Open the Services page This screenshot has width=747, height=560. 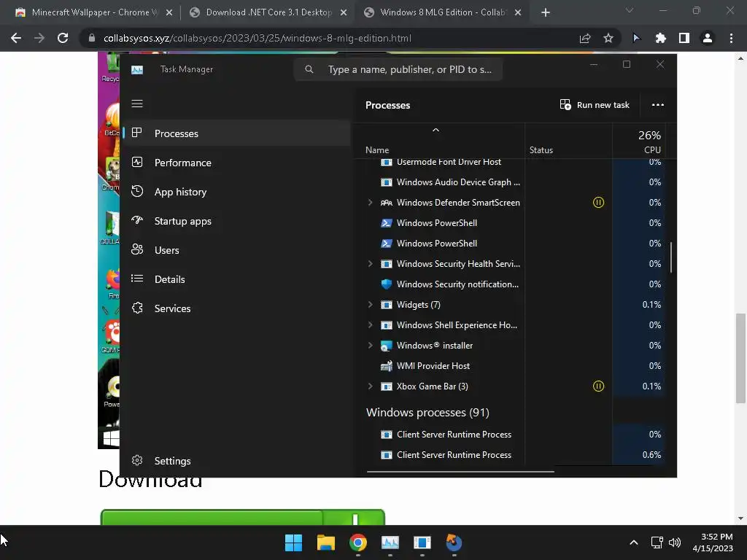(237, 308)
